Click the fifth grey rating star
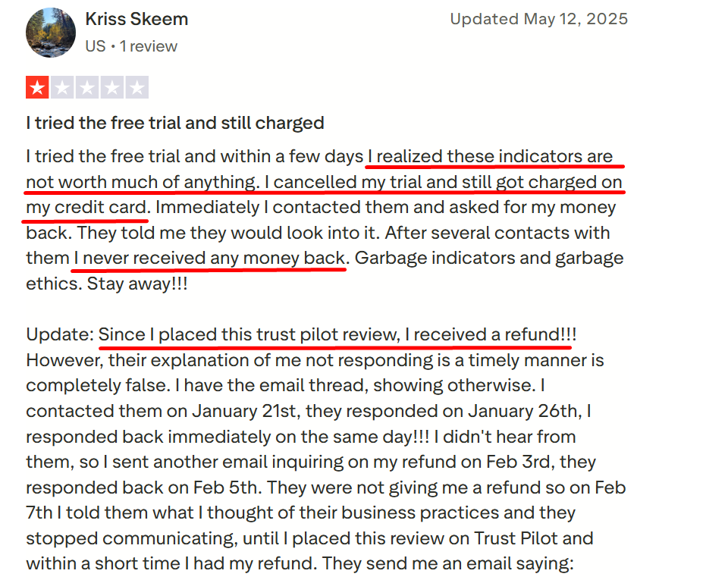Screen dimensions: 728x580 (x=136, y=88)
